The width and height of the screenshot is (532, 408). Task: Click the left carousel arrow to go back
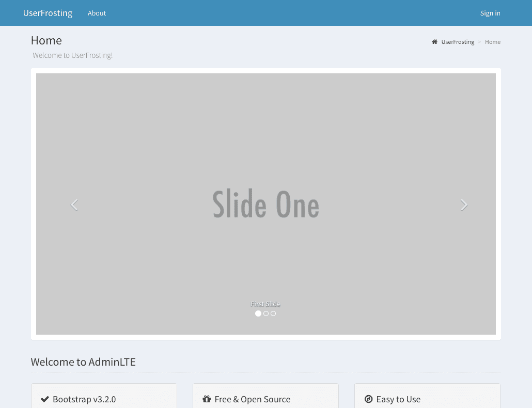(x=74, y=205)
